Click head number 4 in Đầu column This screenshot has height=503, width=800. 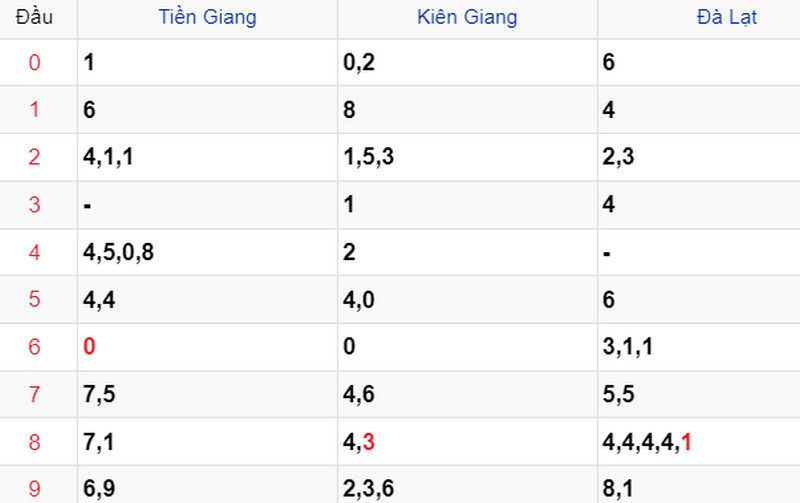(34, 253)
